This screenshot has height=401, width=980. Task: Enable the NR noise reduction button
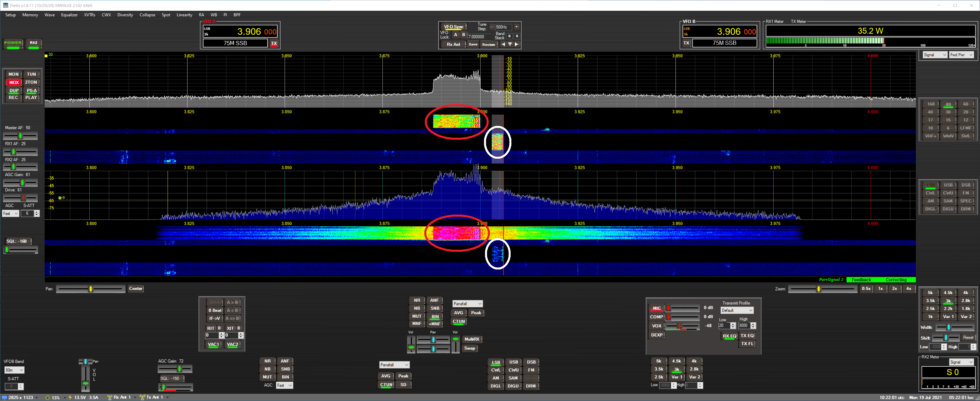[417, 300]
